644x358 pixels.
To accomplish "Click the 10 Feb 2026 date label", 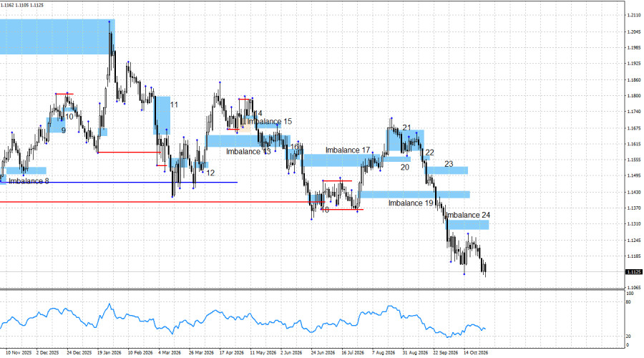I will pyautogui.click(x=140, y=353).
